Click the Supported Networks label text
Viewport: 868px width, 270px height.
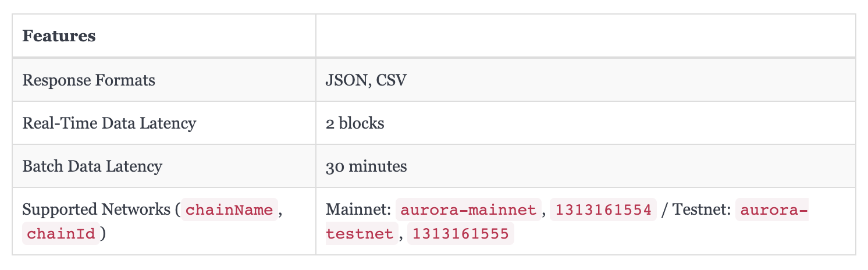(x=97, y=209)
